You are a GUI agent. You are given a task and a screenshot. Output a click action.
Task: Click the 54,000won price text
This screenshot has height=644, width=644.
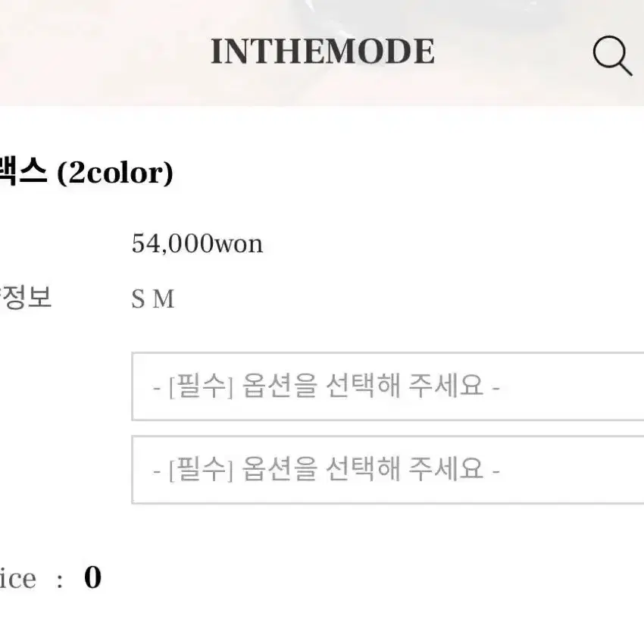coord(197,243)
